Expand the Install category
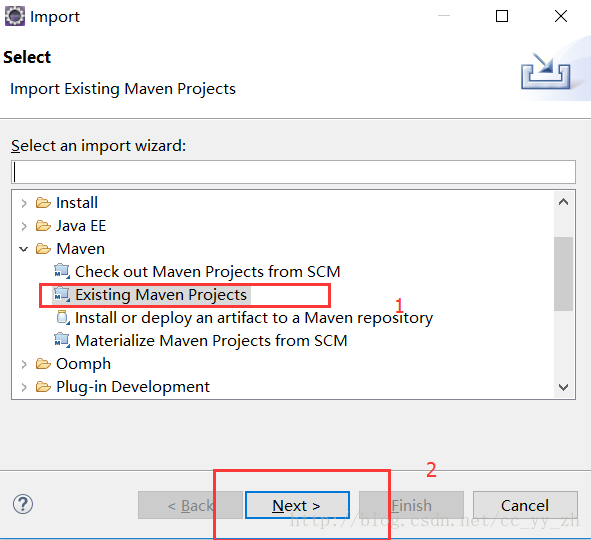591x540 pixels. click(x=24, y=203)
